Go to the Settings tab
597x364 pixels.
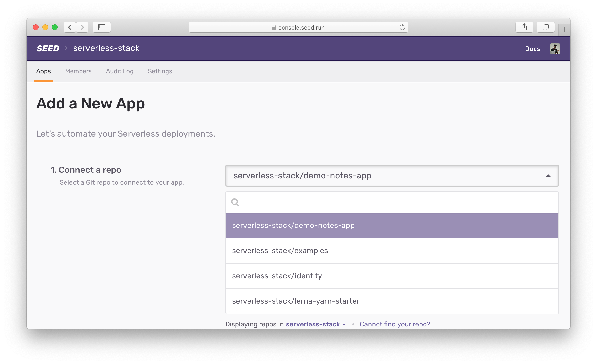[160, 71]
